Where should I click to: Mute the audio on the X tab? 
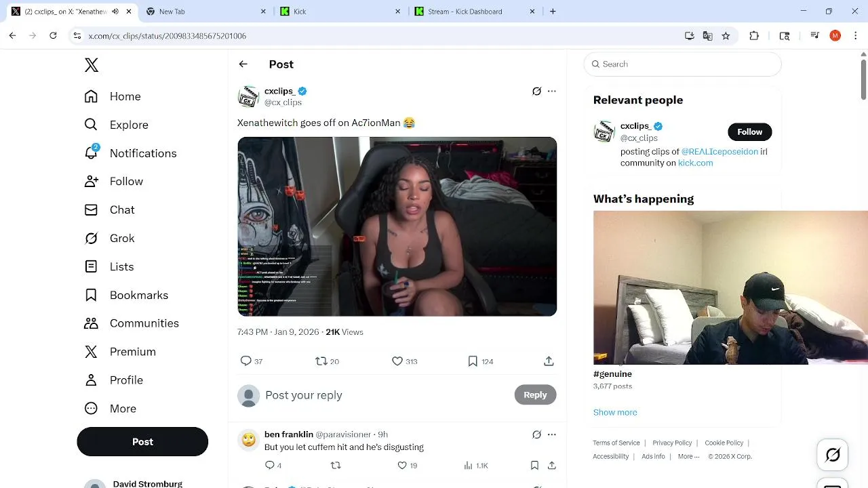(115, 12)
